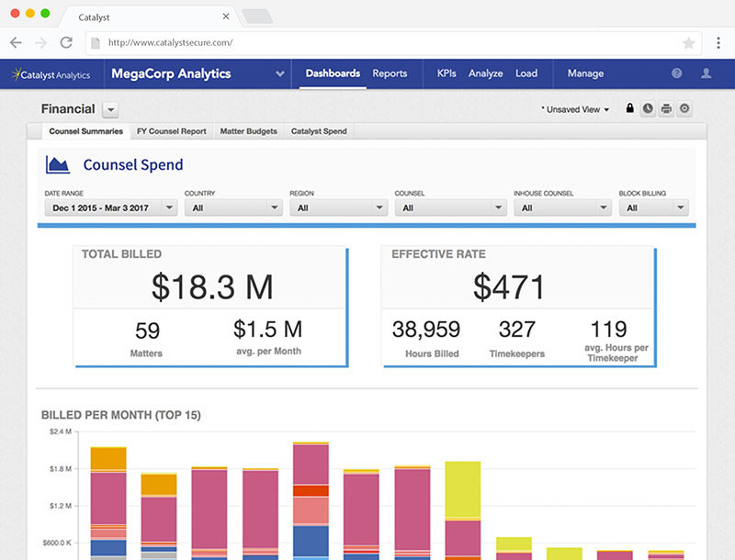The width and height of the screenshot is (735, 560).
Task: Expand the Financial dashboard selector
Action: click(x=109, y=109)
